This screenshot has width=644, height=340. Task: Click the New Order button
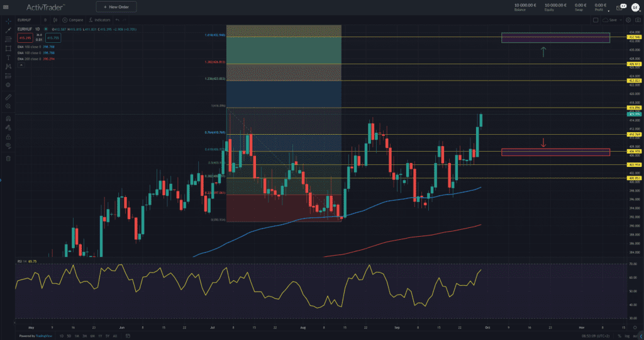(x=116, y=7)
